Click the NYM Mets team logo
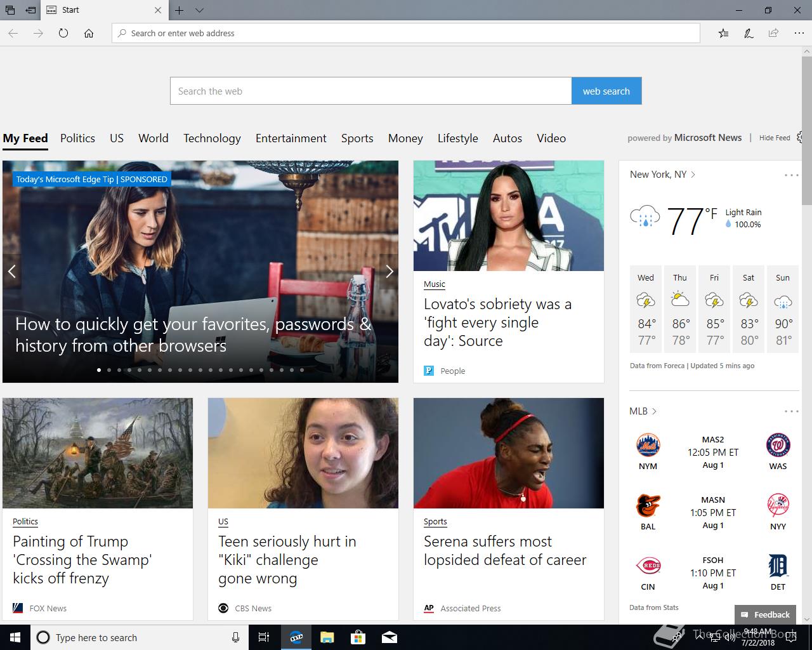Image resolution: width=812 pixels, height=650 pixels. pos(648,445)
